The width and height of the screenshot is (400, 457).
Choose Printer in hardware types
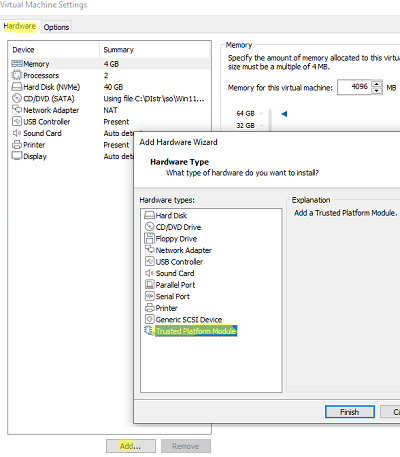[166, 308]
